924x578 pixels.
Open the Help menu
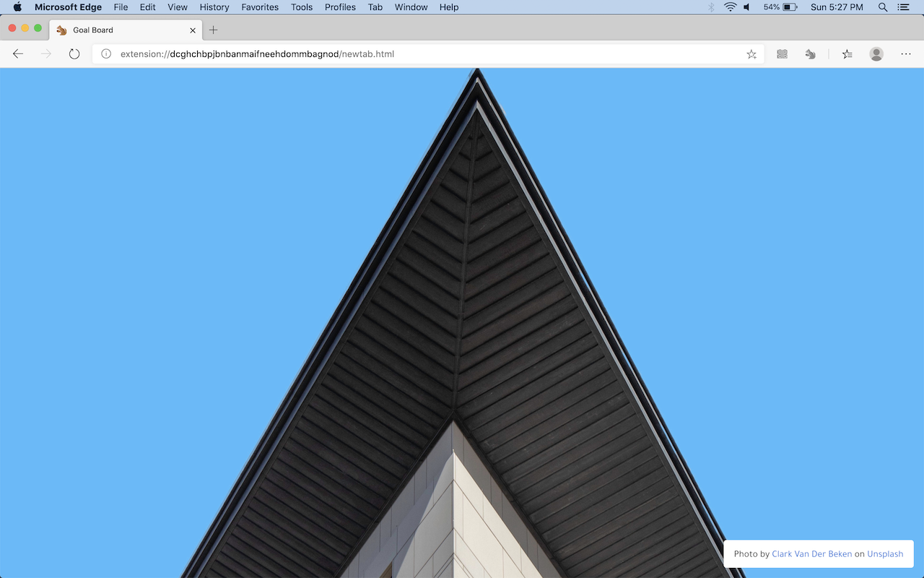tap(449, 7)
